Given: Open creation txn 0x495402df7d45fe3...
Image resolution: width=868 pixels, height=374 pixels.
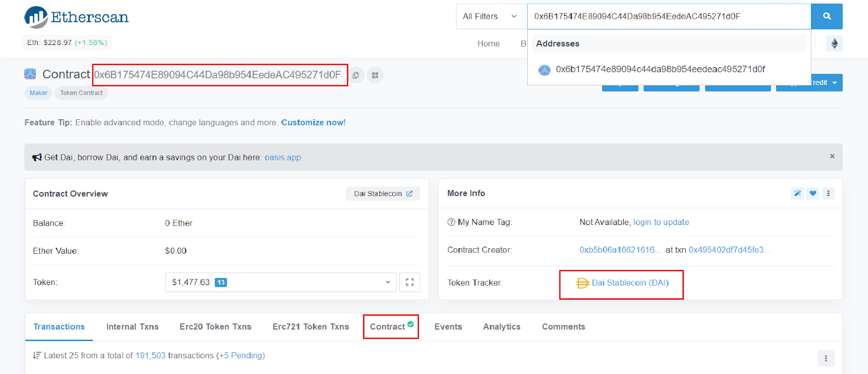Looking at the screenshot, I should click(x=730, y=250).
